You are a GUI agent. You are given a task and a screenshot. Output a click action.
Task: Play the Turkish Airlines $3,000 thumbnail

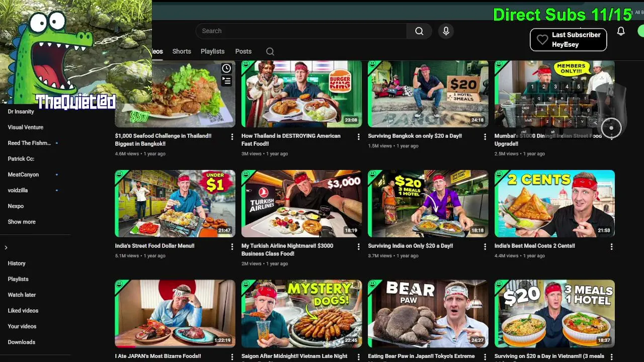(x=301, y=204)
